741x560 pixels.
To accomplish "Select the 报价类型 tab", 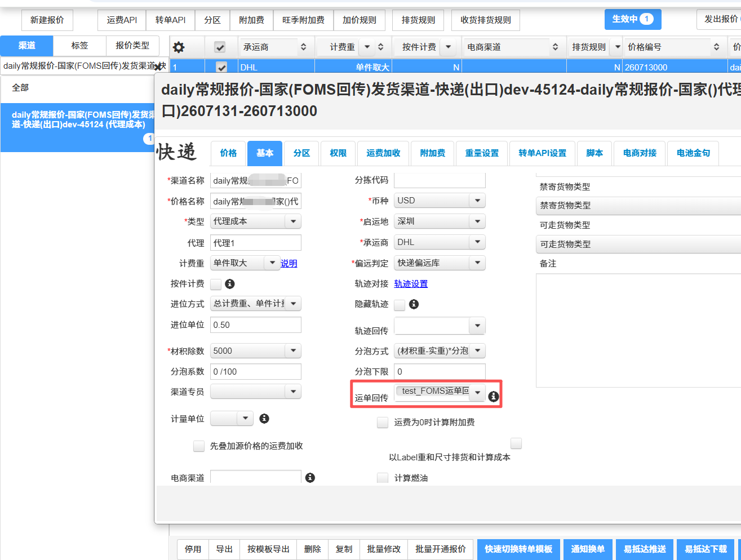I will [132, 46].
